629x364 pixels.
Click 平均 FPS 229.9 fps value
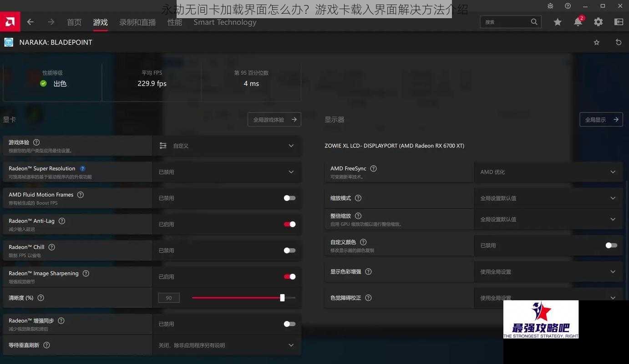click(152, 84)
